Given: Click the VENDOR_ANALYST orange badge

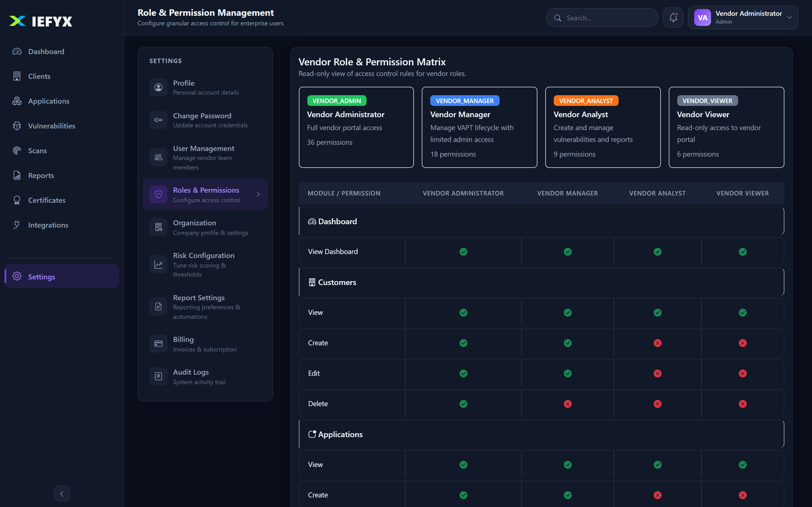Looking at the screenshot, I should point(586,101).
